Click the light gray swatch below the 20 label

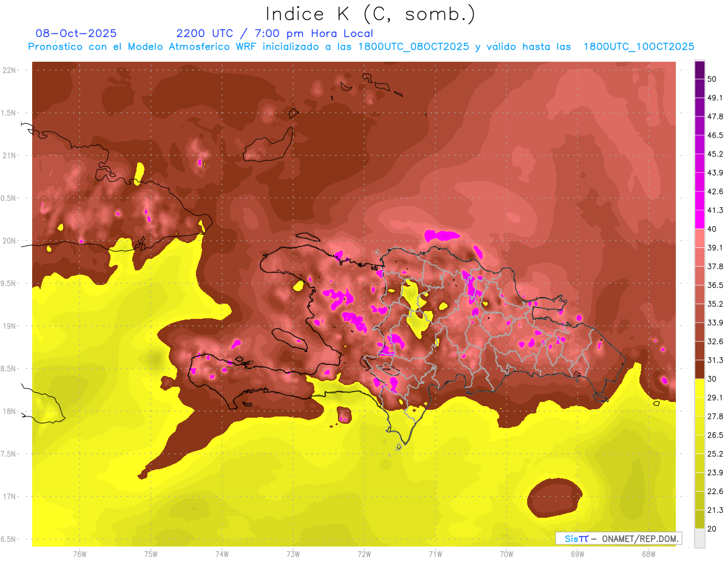click(x=699, y=538)
